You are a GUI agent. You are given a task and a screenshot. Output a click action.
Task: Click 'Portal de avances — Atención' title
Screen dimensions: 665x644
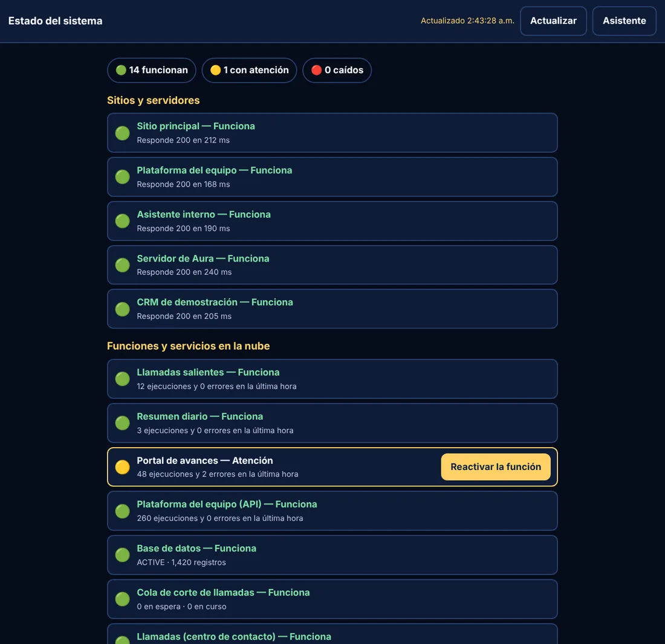pos(205,460)
